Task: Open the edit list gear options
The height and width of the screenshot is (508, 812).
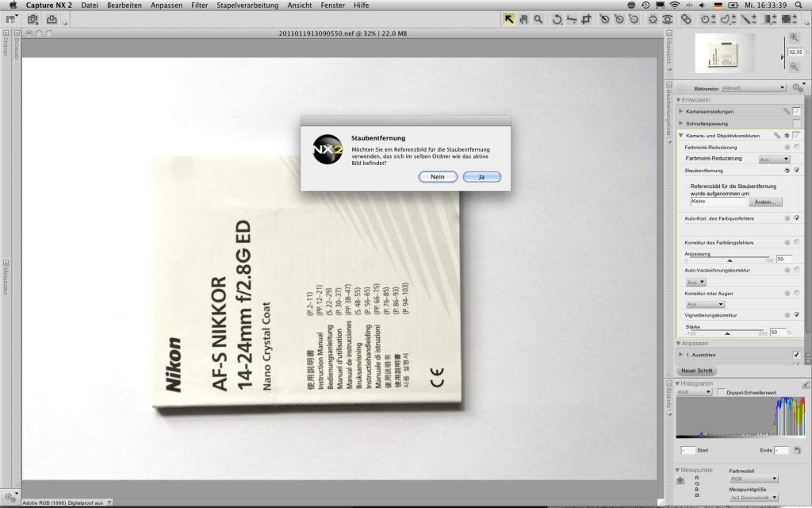Action: pyautogui.click(x=798, y=88)
